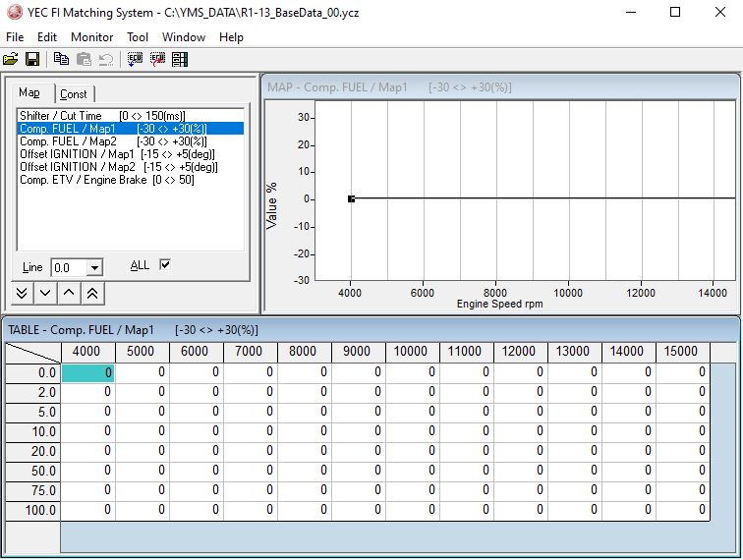This screenshot has width=743, height=560.
Task: Open the Help menu
Action: 231,37
